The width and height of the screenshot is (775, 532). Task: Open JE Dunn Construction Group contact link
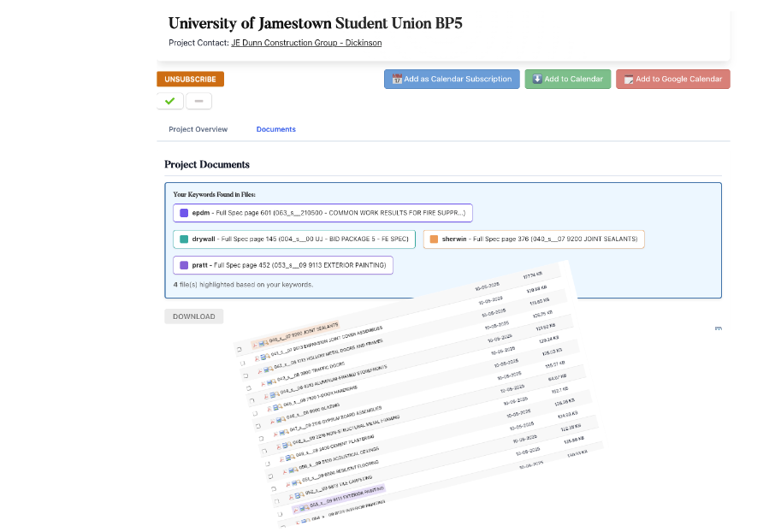(x=306, y=43)
